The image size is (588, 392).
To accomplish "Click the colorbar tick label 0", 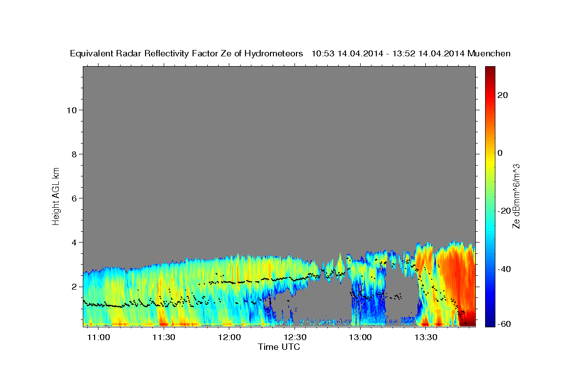I will pos(500,153).
